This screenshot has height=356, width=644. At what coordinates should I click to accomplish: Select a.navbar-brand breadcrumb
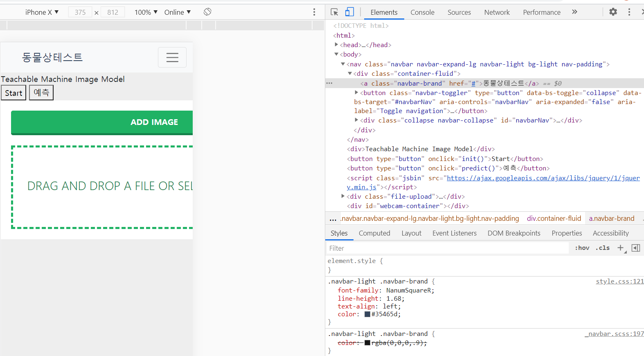tap(612, 218)
